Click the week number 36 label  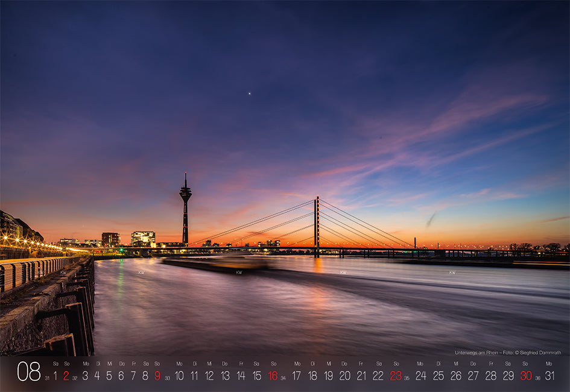(537, 379)
